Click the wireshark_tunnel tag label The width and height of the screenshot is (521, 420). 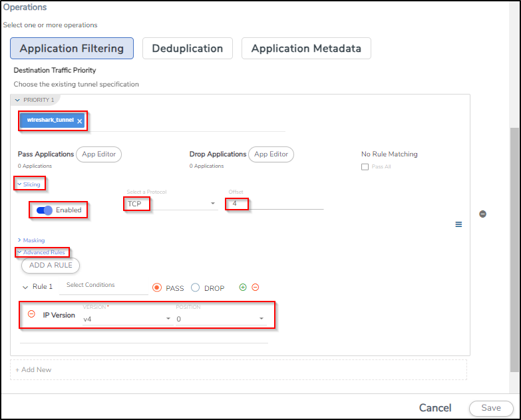[x=50, y=120]
